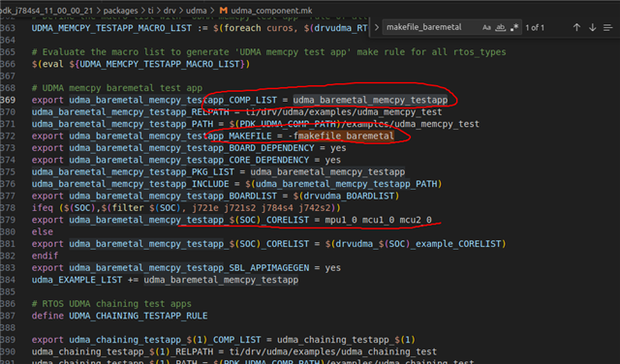The width and height of the screenshot is (620, 364).
Task: Open the 'udma' breadcrumb folder
Action: (196, 11)
